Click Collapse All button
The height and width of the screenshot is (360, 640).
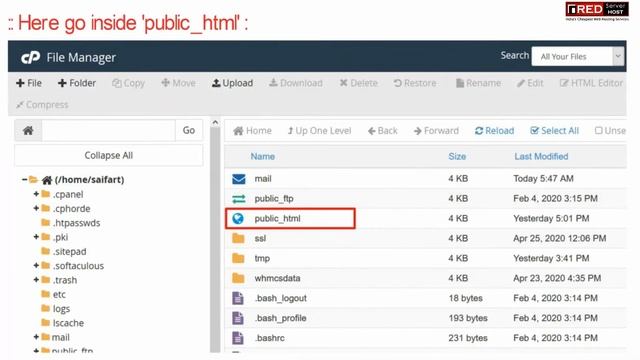[109, 156]
